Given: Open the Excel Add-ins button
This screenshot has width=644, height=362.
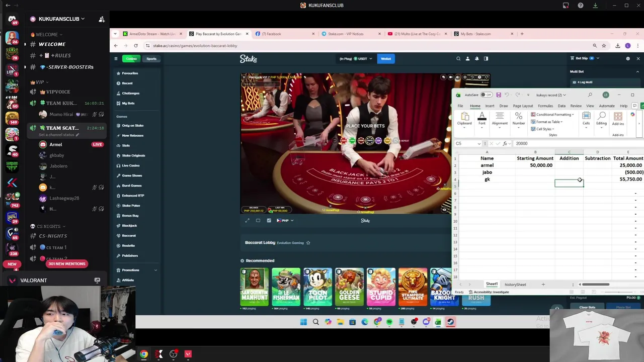Looking at the screenshot, I should pyautogui.click(x=618, y=119).
